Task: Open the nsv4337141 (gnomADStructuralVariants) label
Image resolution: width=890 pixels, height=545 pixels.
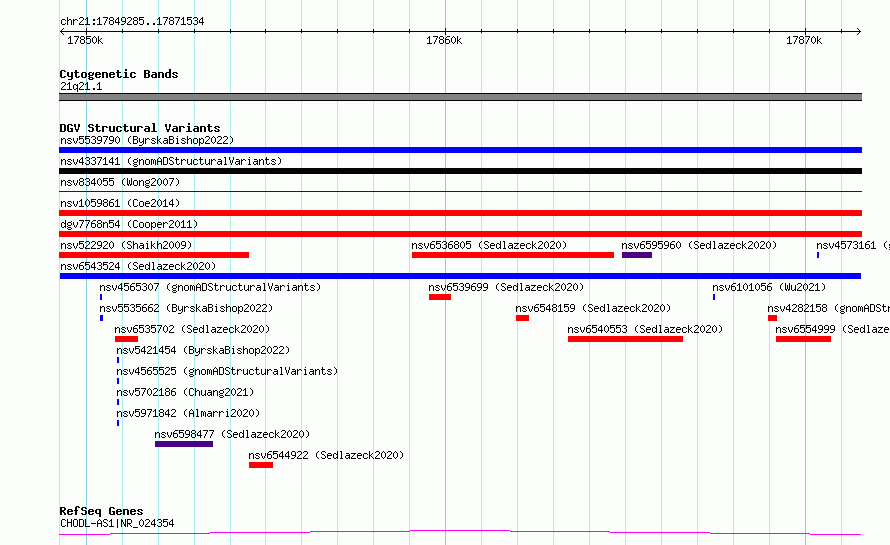Action: [x=171, y=161]
